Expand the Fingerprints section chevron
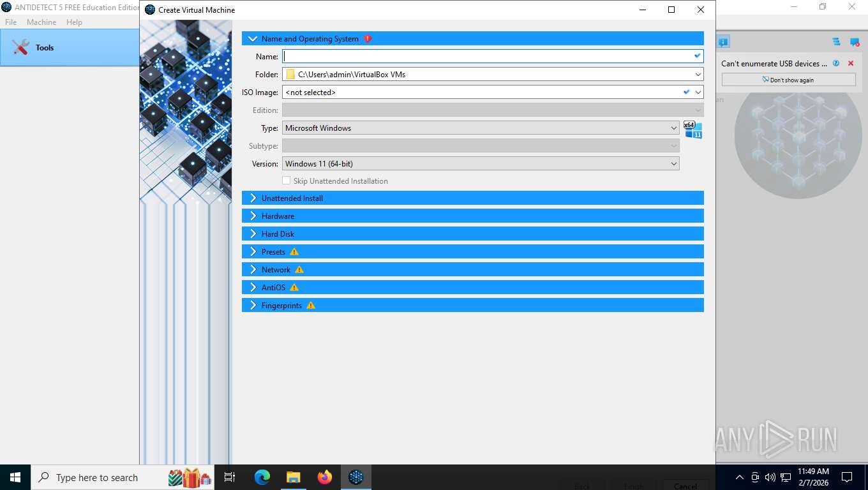This screenshot has height=490, width=868. coord(253,305)
